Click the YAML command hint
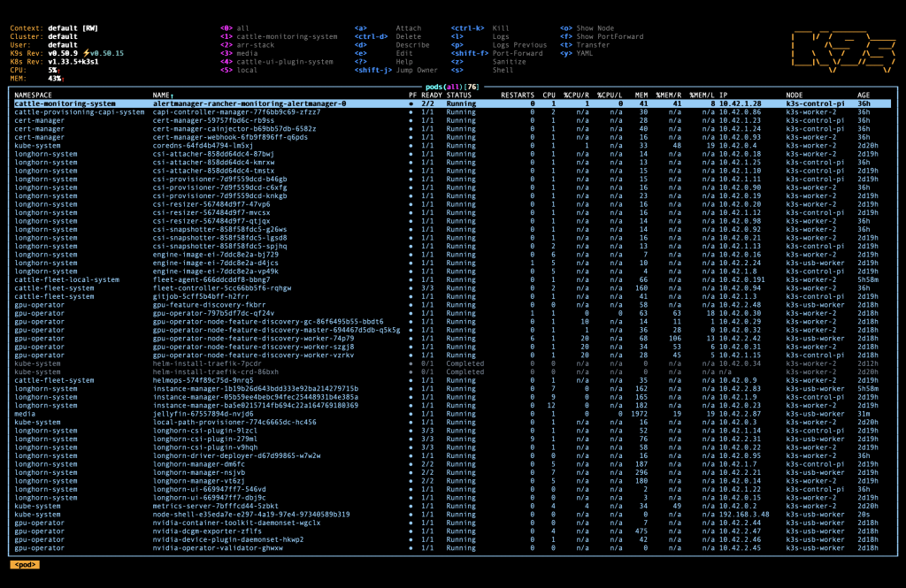 point(586,53)
